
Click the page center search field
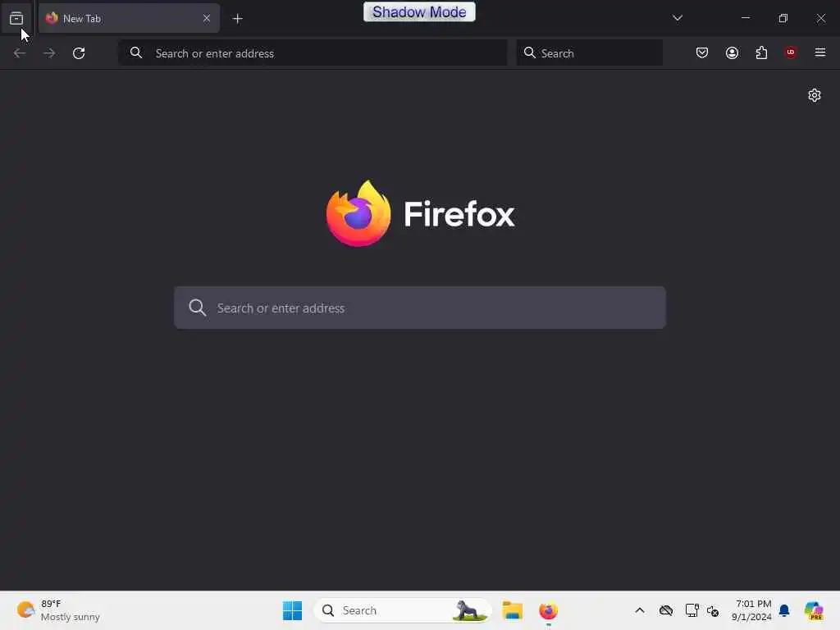pos(420,308)
